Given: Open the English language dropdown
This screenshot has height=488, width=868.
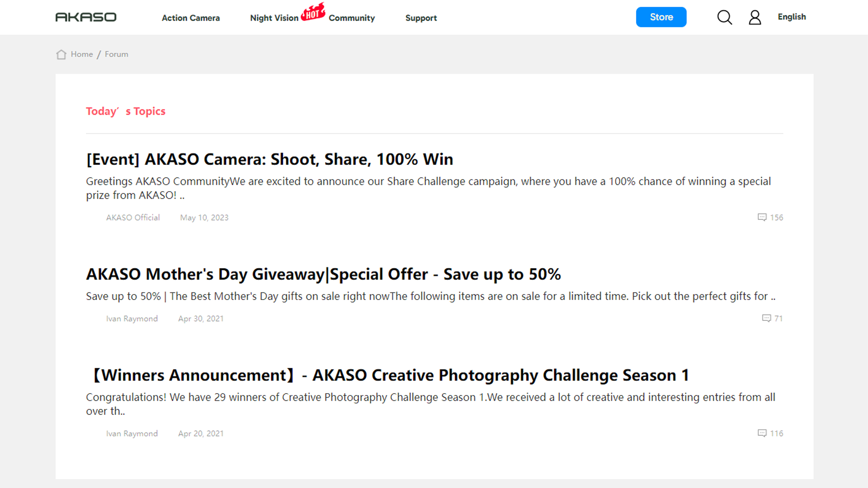Looking at the screenshot, I should 792,17.
